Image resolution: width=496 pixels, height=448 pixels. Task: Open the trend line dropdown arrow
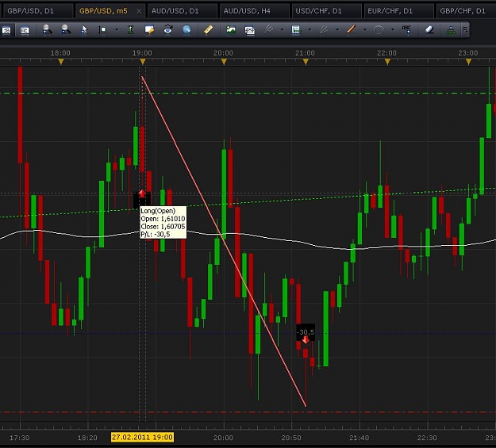pyautogui.click(x=365, y=29)
